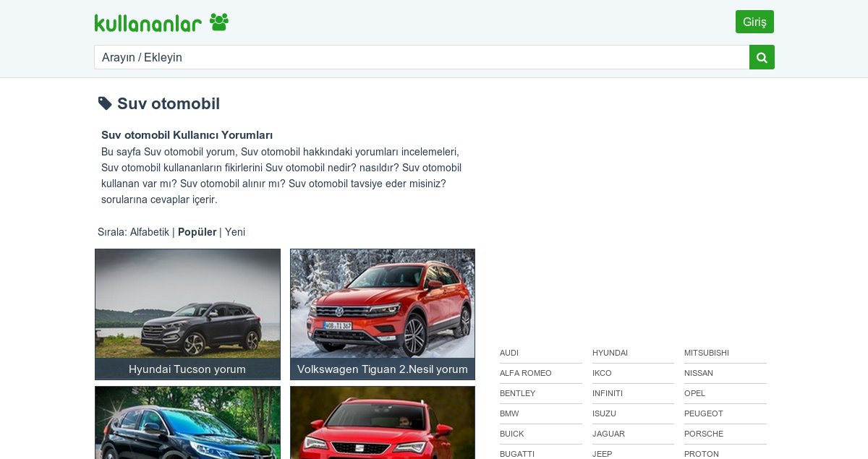The image size is (868, 459).
Task: Open the Volkswagen Tiguan 2.Nesil photo
Action: [x=383, y=304]
